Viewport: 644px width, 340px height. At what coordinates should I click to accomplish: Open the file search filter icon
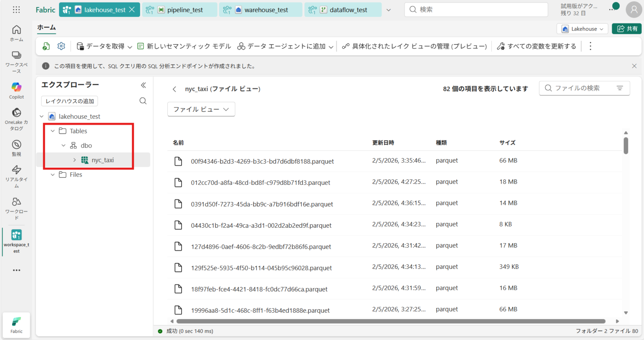(x=620, y=88)
